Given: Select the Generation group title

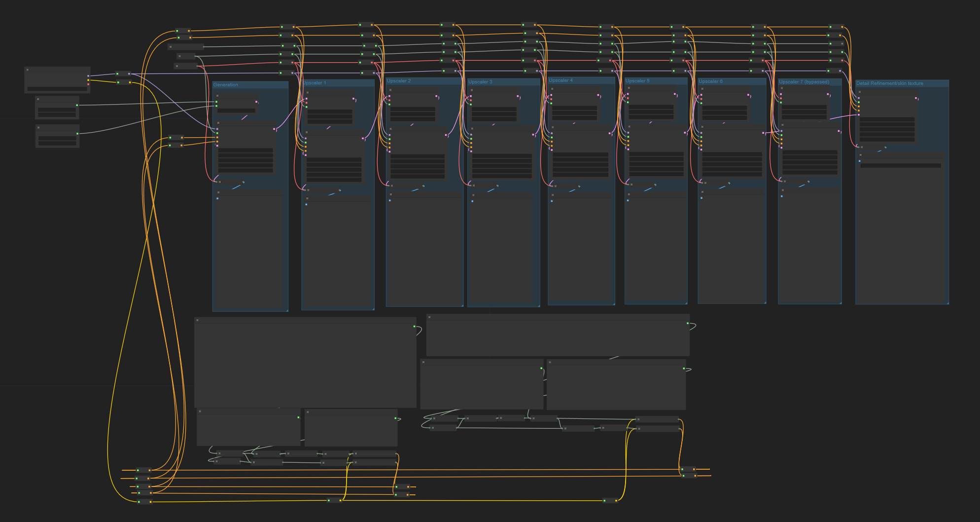Looking at the screenshot, I should (x=226, y=85).
